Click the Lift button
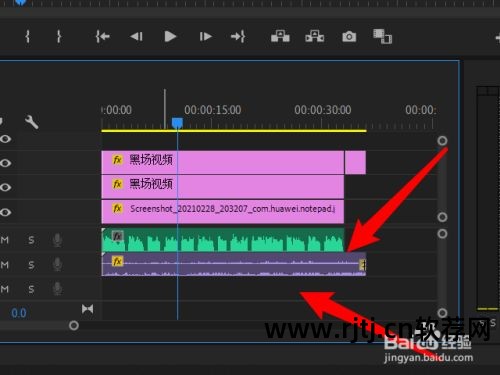This screenshot has width=500, height=375. [x=280, y=36]
